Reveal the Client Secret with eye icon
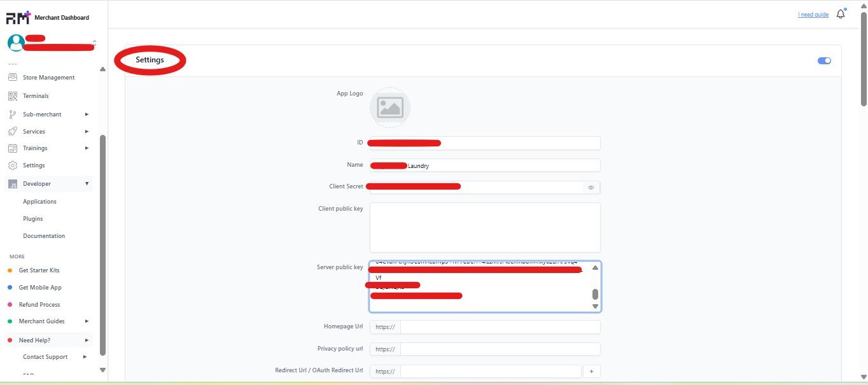 click(x=591, y=188)
